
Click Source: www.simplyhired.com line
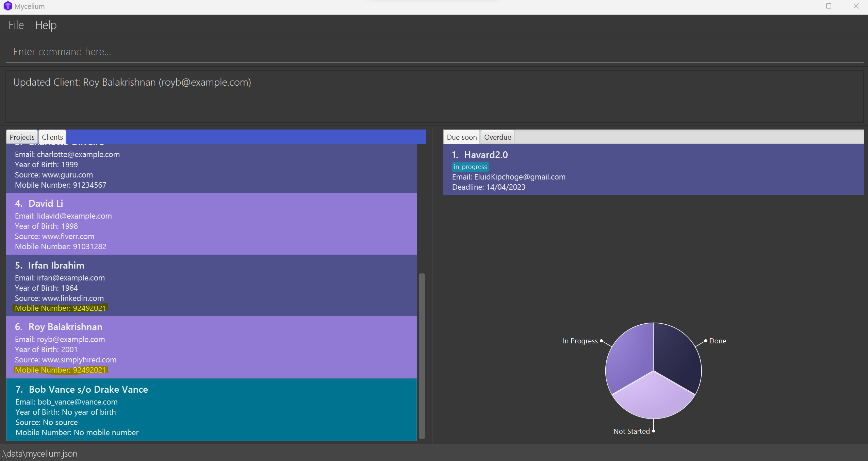click(x=66, y=360)
